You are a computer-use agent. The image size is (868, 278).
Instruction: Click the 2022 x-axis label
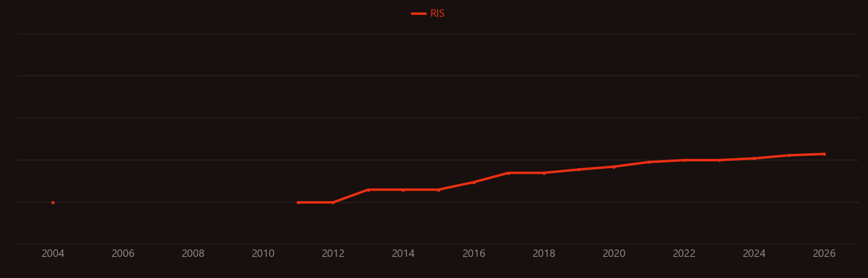(x=684, y=254)
